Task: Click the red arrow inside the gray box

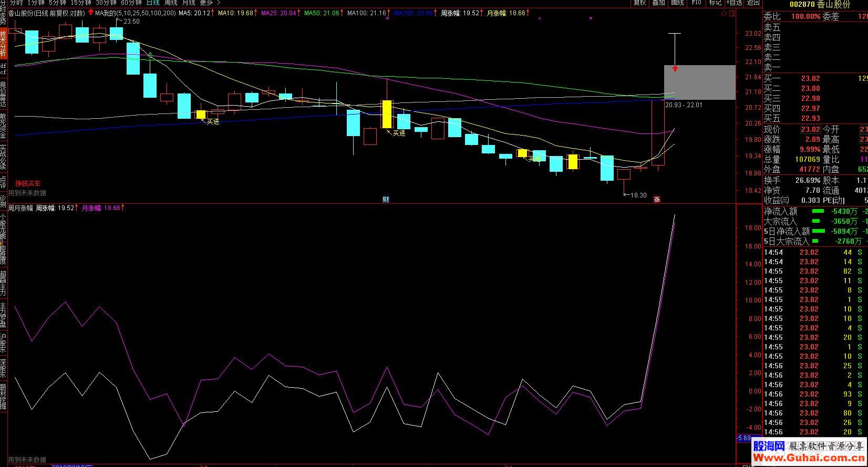Action: tap(675, 68)
